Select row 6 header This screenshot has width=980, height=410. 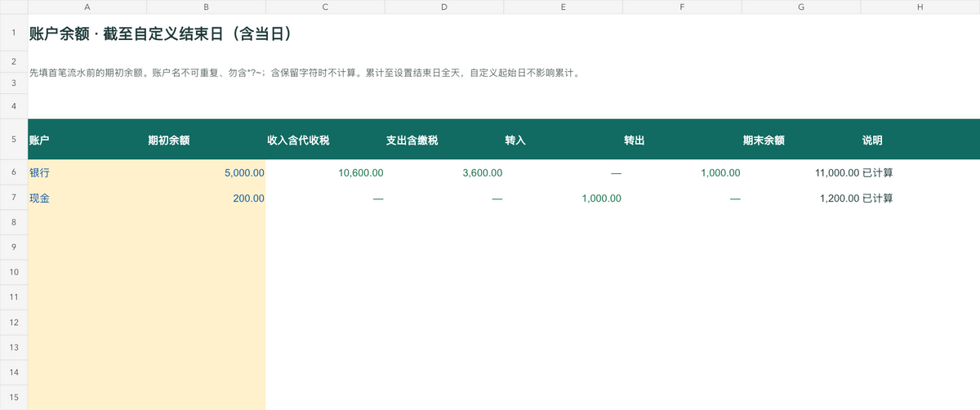point(14,172)
